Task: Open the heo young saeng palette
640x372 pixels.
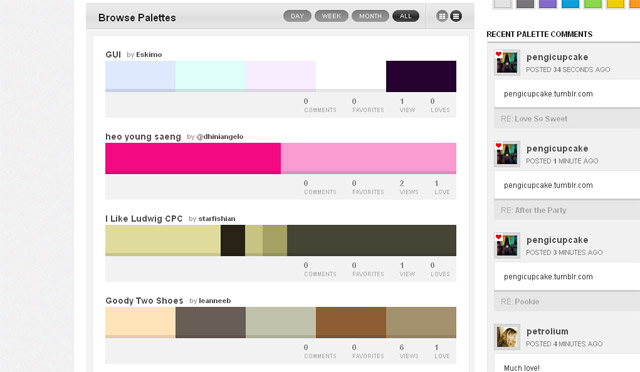Action: (143, 137)
